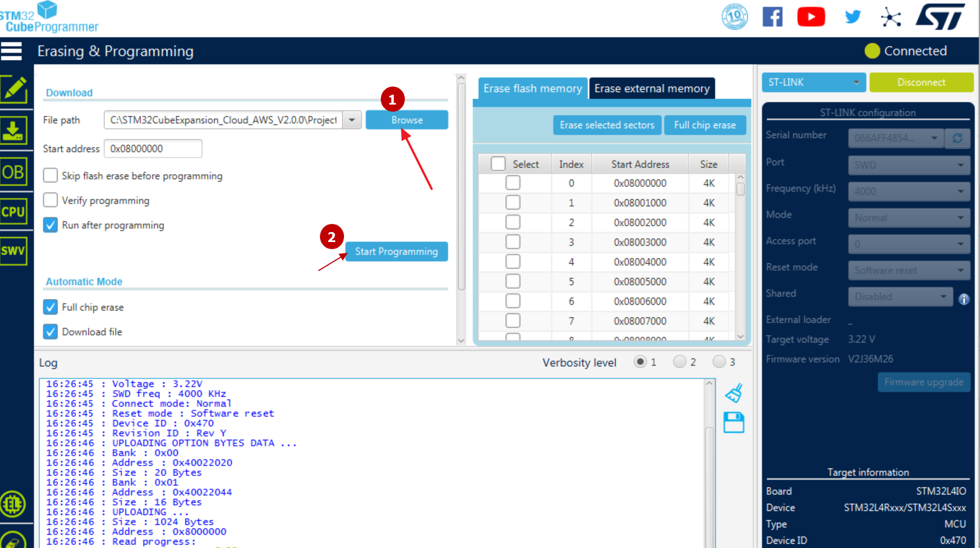Open the ST-LINK interface dropdown
This screenshot has width=980, height=548.
point(813,82)
